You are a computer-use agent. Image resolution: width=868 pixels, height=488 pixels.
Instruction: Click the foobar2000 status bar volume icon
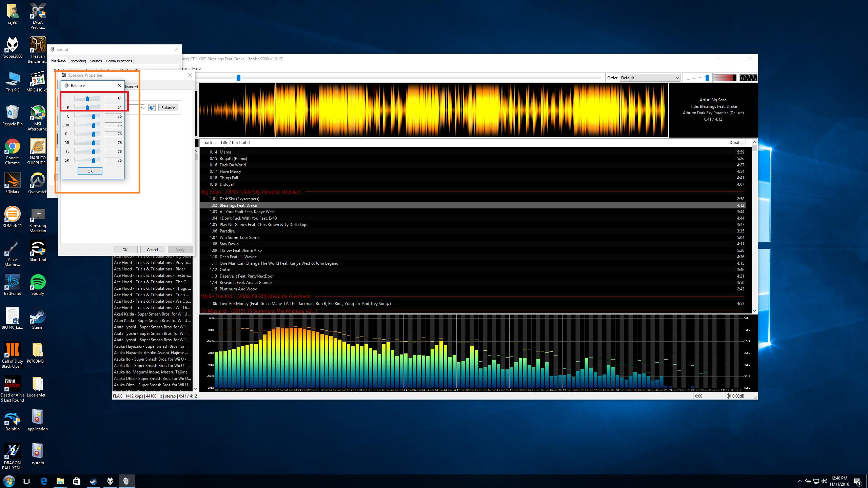click(x=728, y=396)
